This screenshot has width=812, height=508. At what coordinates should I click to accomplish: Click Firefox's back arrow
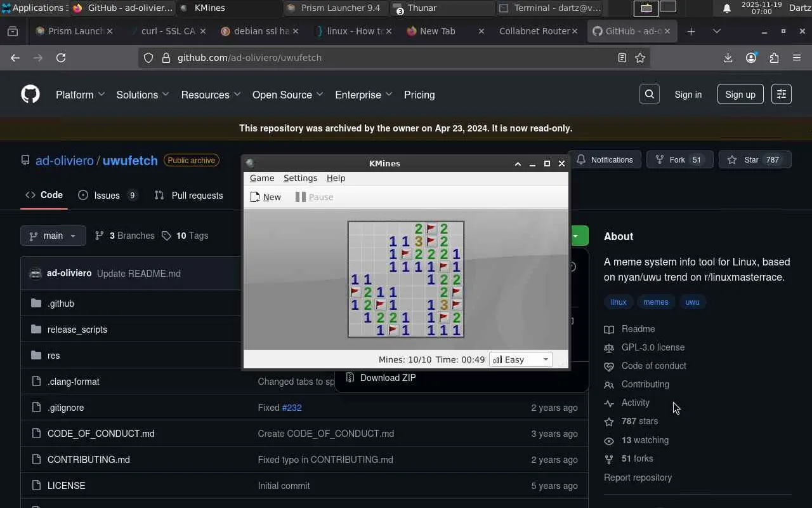pyautogui.click(x=15, y=58)
